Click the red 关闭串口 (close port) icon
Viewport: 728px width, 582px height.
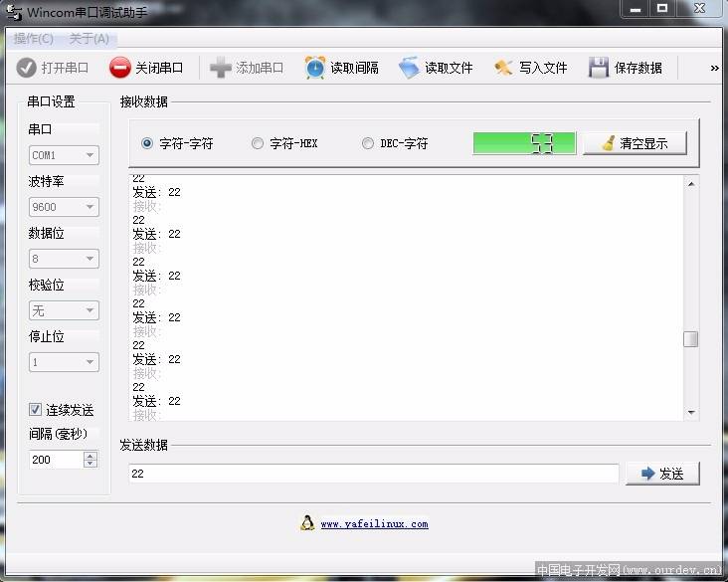(x=120, y=68)
